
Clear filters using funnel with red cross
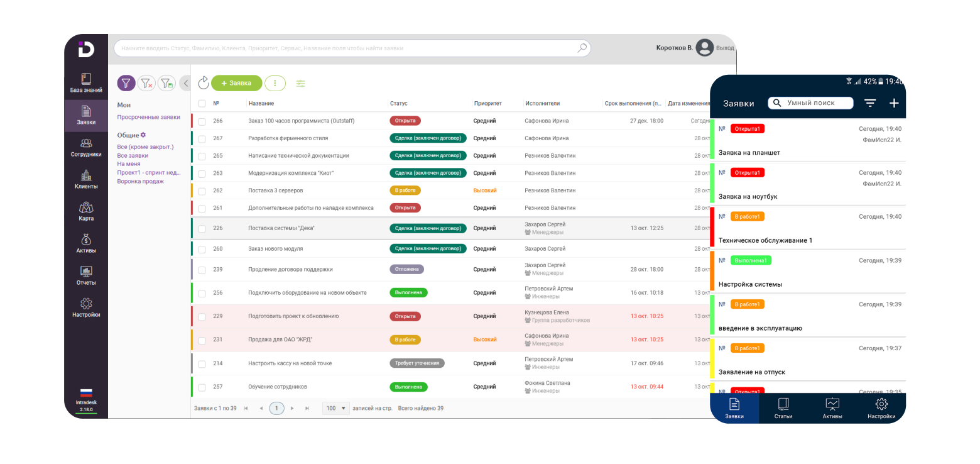click(146, 83)
